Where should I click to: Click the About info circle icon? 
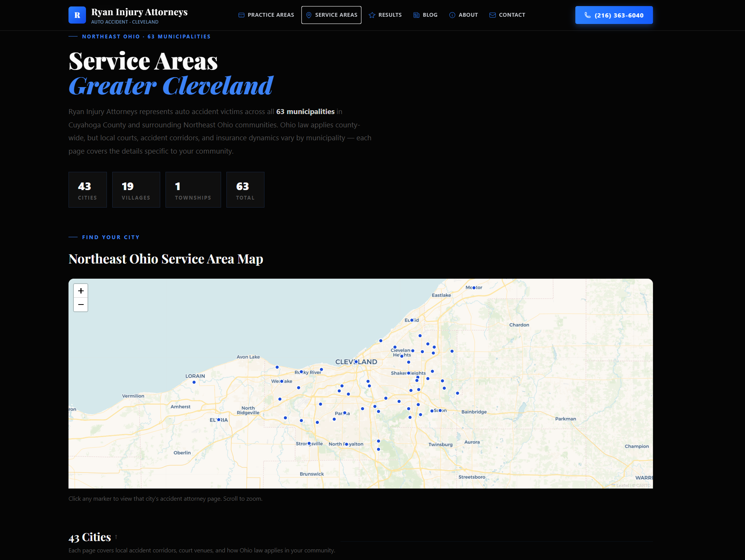pyautogui.click(x=452, y=15)
